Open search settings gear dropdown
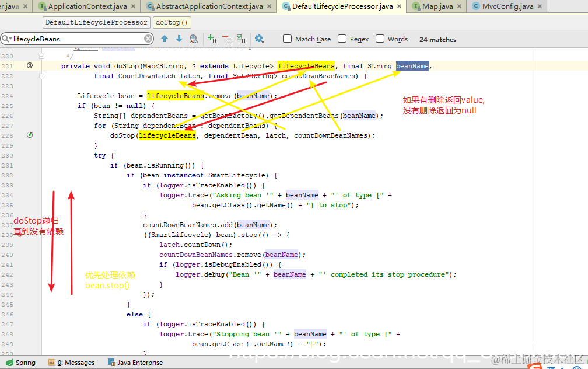588x369 pixels. (259, 39)
